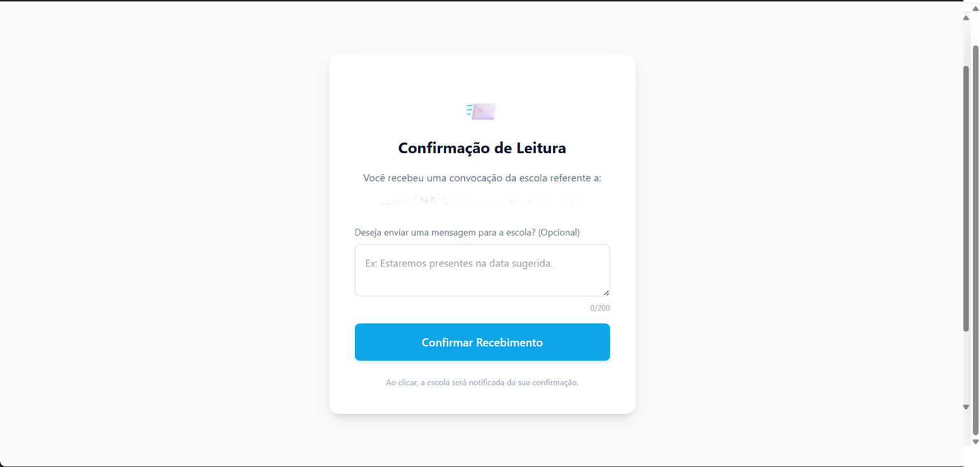Image resolution: width=980 pixels, height=467 pixels.
Task: Click the 'Ao clicar, a escola será notificada' note
Action: [x=482, y=383]
